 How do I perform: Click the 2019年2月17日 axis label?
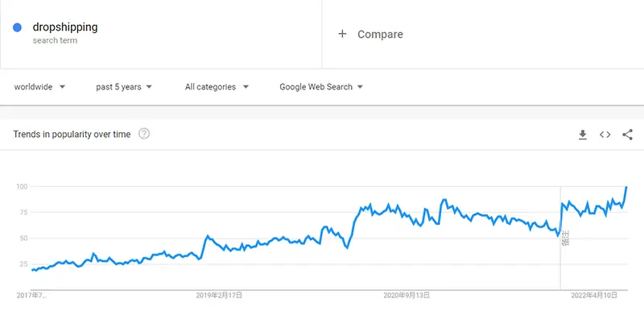pyautogui.click(x=219, y=295)
